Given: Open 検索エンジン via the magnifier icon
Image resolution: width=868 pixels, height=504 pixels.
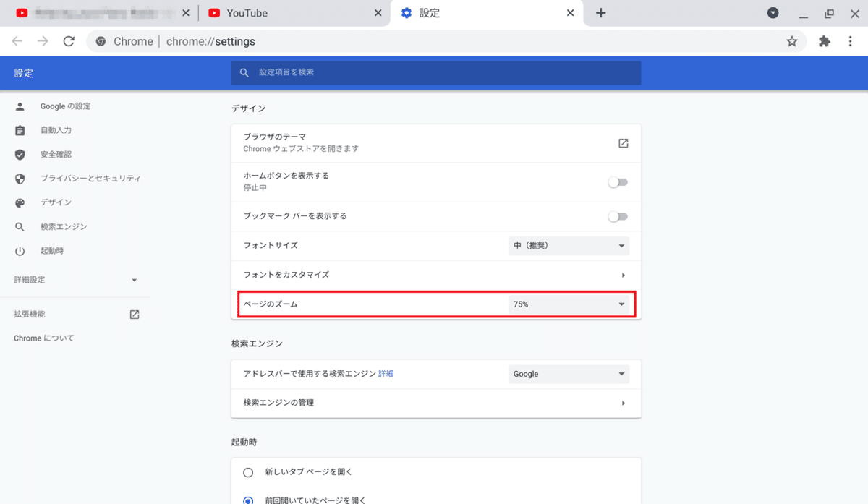Looking at the screenshot, I should point(18,226).
